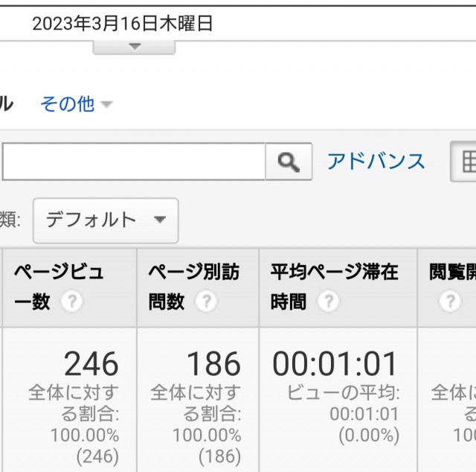Select the 246 page views total
The image size is (476, 472).
(x=91, y=364)
